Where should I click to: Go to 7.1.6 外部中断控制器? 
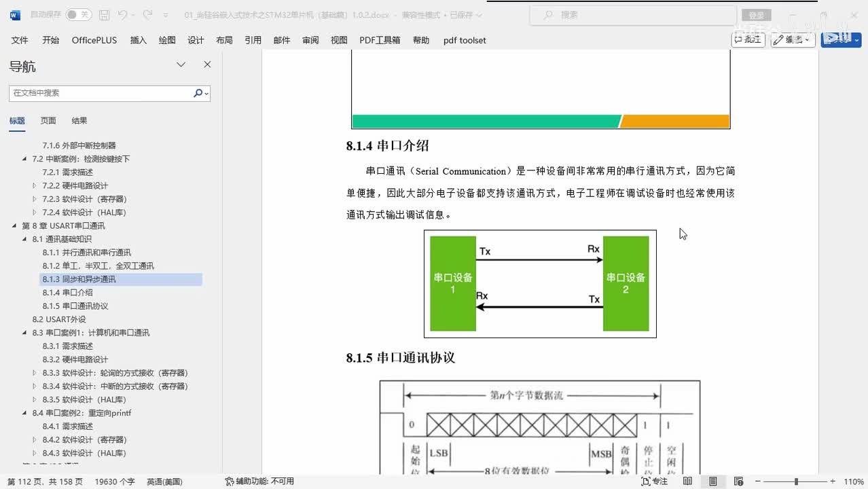tap(79, 145)
